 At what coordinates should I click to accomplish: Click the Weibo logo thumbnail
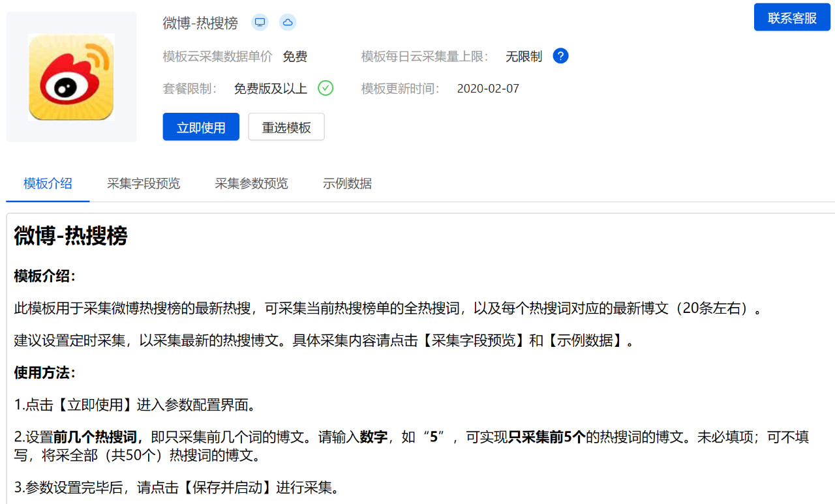pos(71,77)
